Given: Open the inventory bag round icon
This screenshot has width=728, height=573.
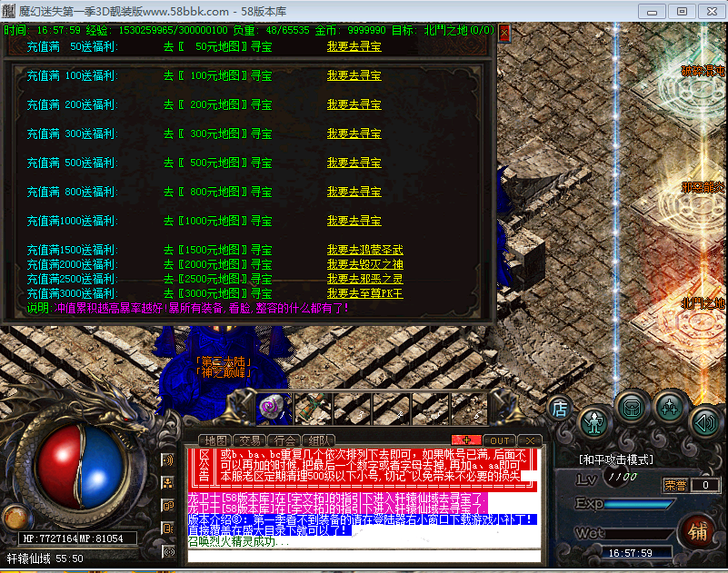Looking at the screenshot, I should coord(632,409).
